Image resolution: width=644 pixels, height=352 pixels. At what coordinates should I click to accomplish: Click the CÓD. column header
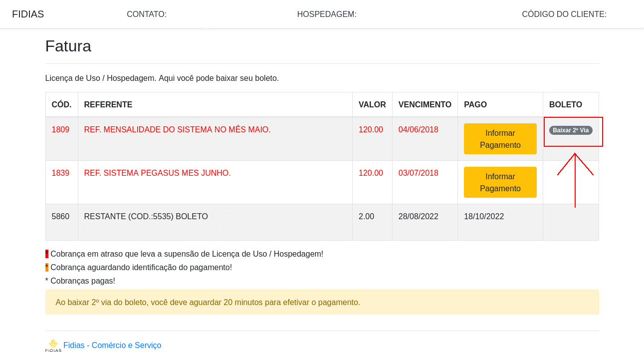(x=61, y=104)
